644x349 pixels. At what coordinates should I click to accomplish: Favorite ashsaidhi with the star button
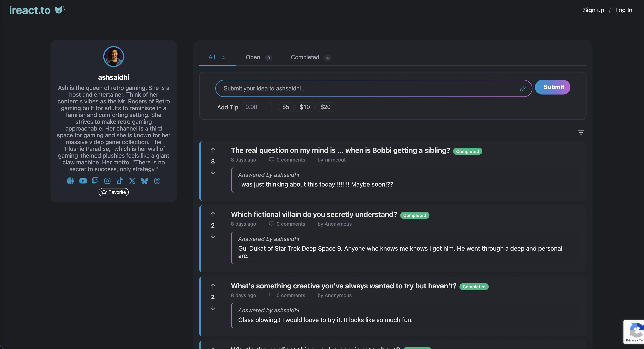113,192
